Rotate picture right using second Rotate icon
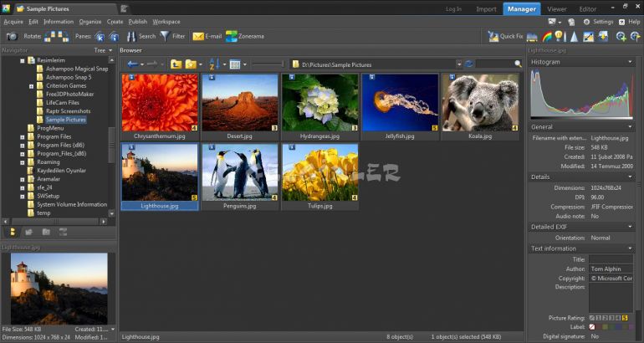Image resolution: width=644 pixels, height=343 pixels. pyautogui.click(x=64, y=37)
